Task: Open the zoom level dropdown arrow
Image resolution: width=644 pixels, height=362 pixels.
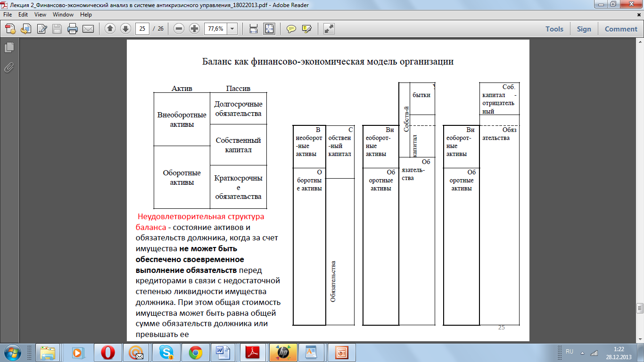Action: click(232, 29)
